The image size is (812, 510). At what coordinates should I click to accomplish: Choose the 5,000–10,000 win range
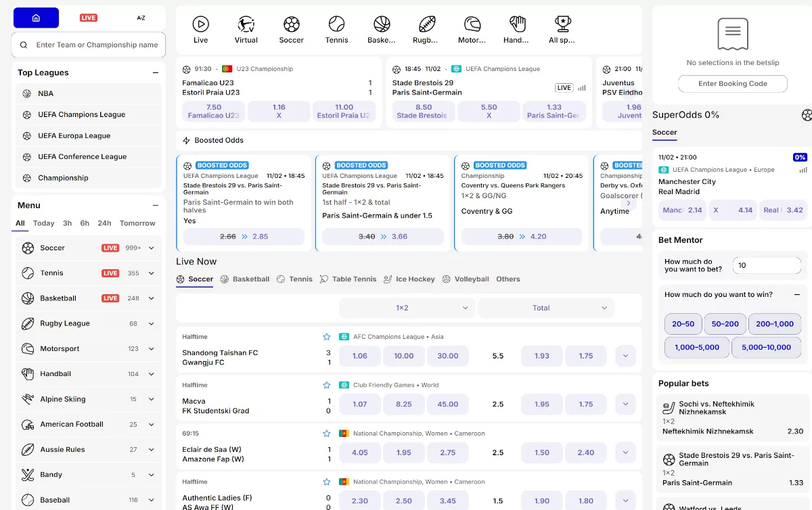coord(767,347)
